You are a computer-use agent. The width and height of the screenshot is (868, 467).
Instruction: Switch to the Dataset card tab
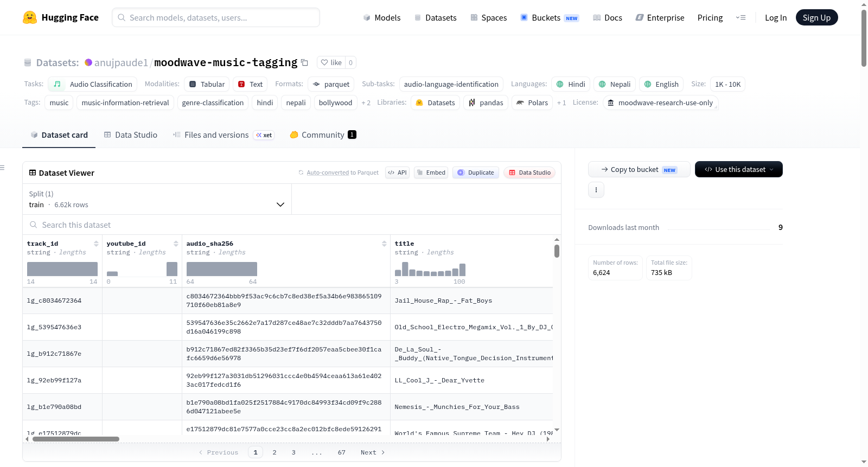(x=59, y=135)
